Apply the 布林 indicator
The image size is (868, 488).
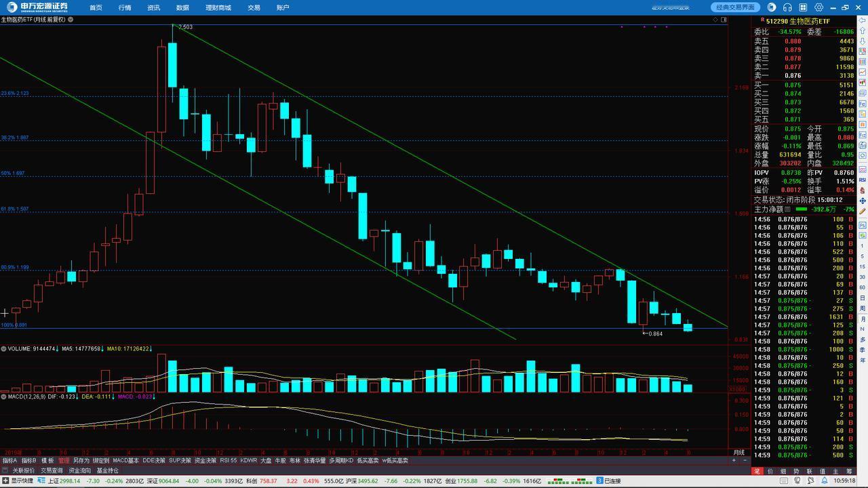point(294,460)
